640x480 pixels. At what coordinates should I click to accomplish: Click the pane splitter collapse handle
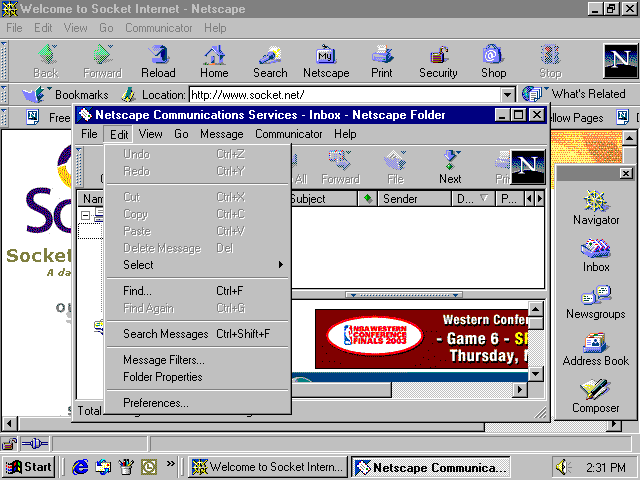point(404,295)
